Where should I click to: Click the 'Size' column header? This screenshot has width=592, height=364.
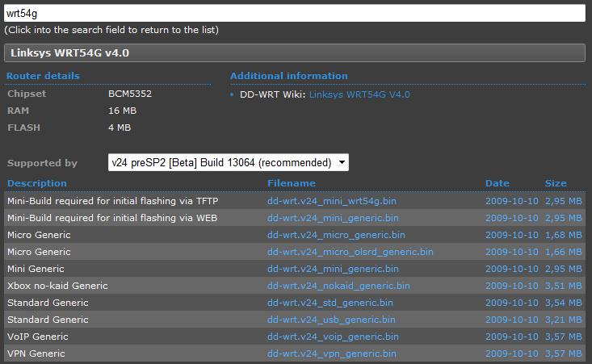click(556, 183)
